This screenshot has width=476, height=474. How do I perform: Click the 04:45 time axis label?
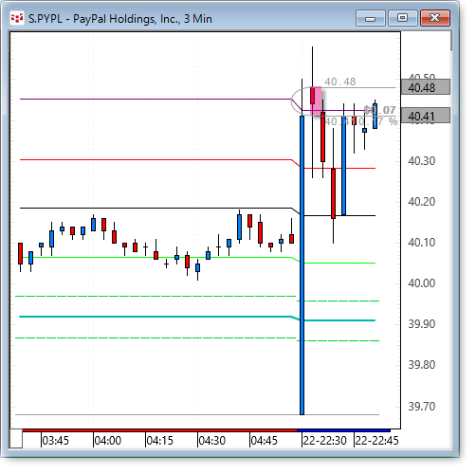point(265,441)
